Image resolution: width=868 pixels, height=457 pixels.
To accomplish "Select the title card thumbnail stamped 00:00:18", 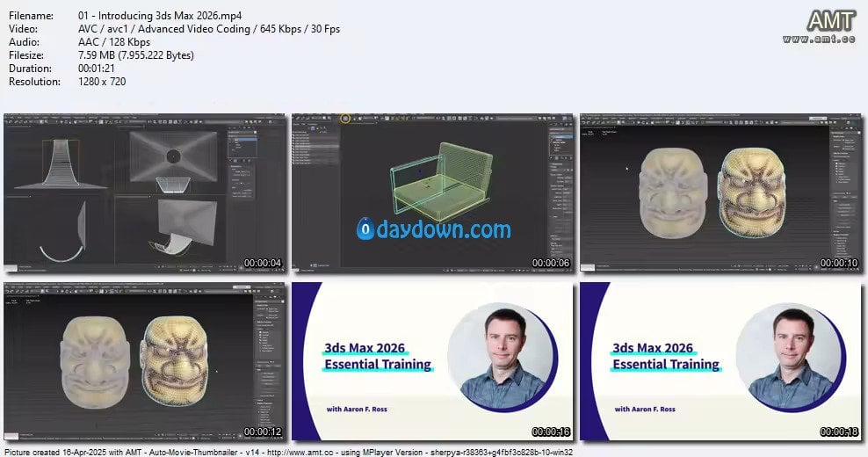I will (720, 360).
